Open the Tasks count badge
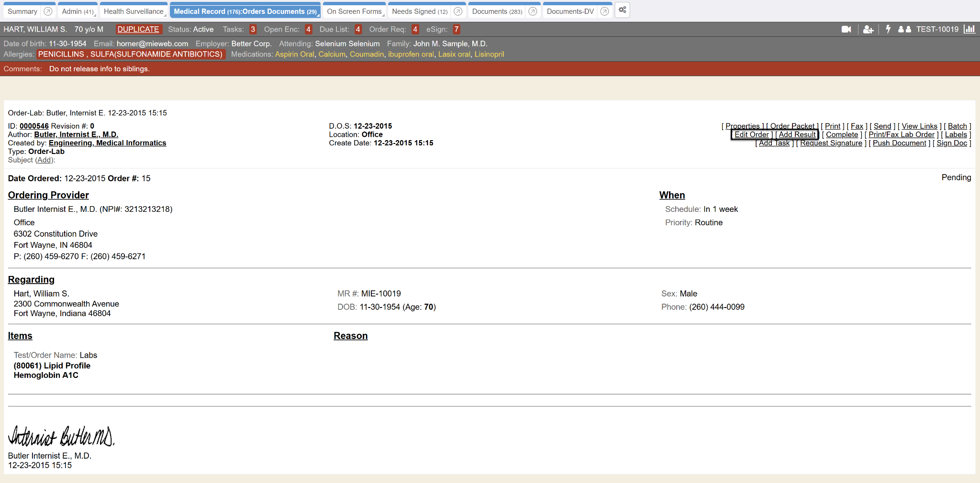 coord(253,29)
